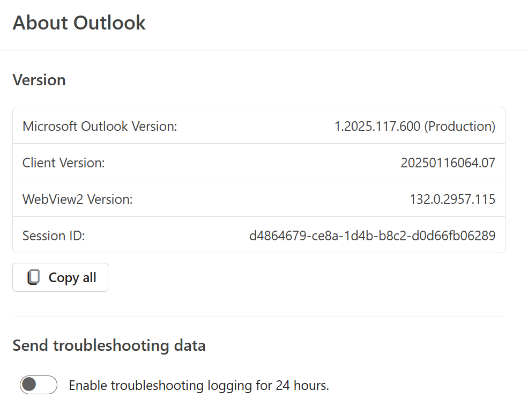Click the Version section heading
Screen dimensions: 528x420
pos(39,80)
